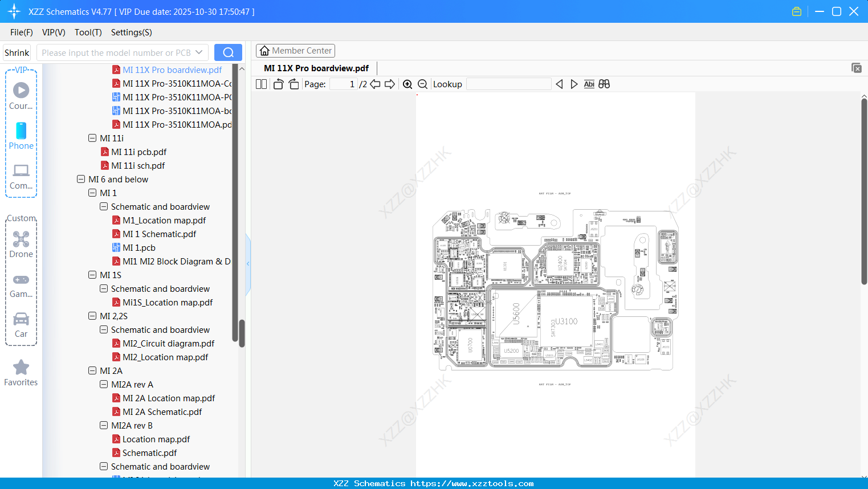Find next lookup result triangle
Image resolution: width=868 pixels, height=489 pixels.
click(x=574, y=84)
